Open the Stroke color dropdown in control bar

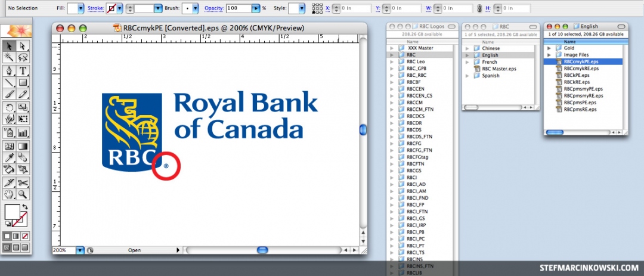pos(119,8)
